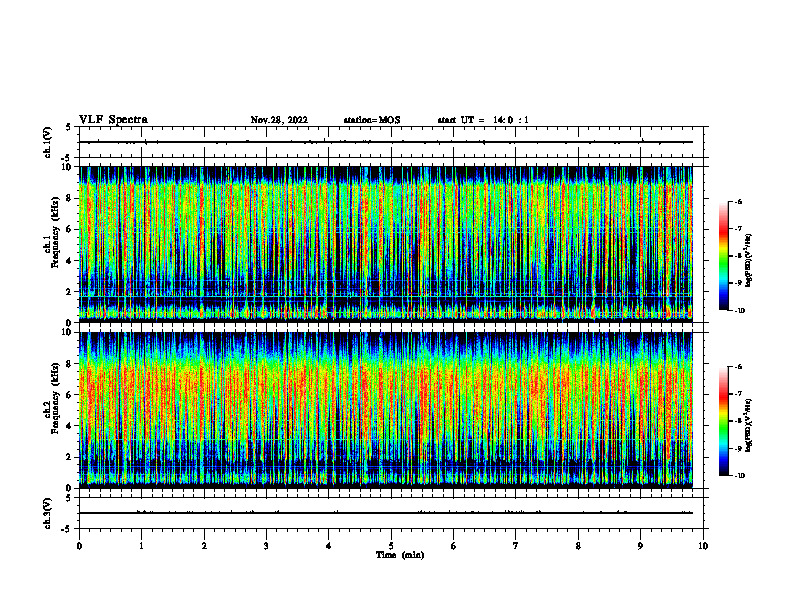Click the ch.1 colorbar "log(PSD)" unit label
The width and height of the screenshot is (792, 612).
point(749,261)
